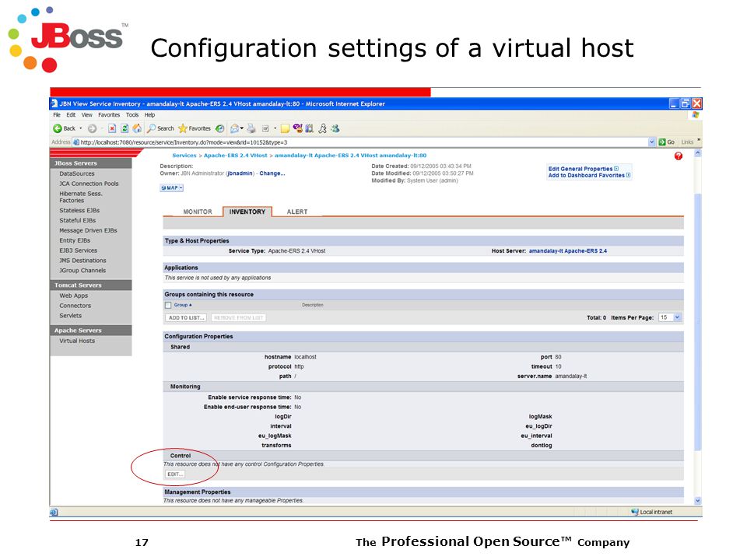
Task: Click the scroll up arrow of the page
Action: 698,153
